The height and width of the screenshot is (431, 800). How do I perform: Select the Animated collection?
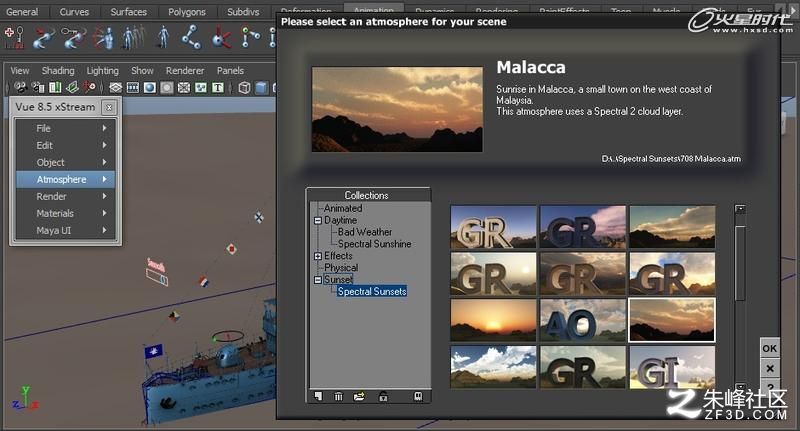click(343, 208)
